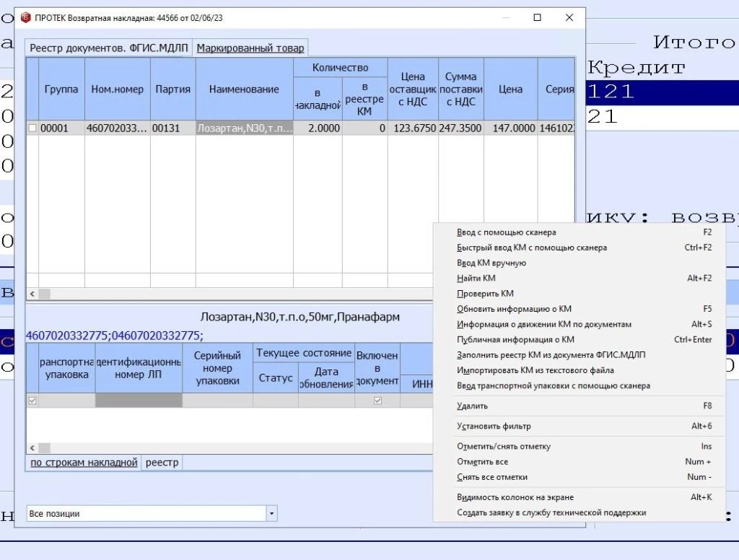Click the Наименование column header

point(244,89)
